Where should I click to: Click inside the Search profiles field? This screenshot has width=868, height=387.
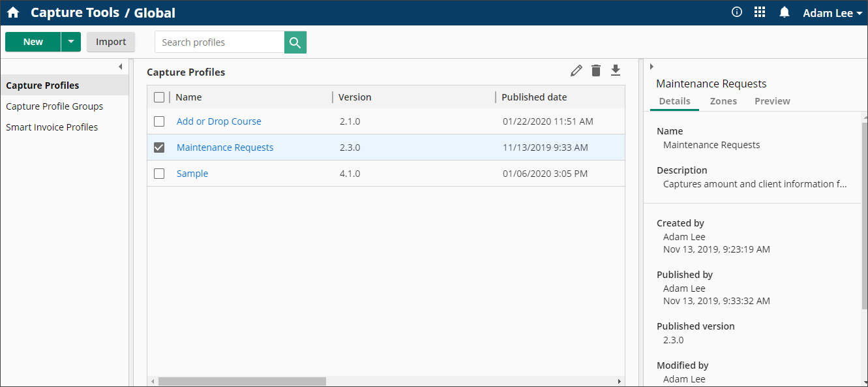coord(219,42)
